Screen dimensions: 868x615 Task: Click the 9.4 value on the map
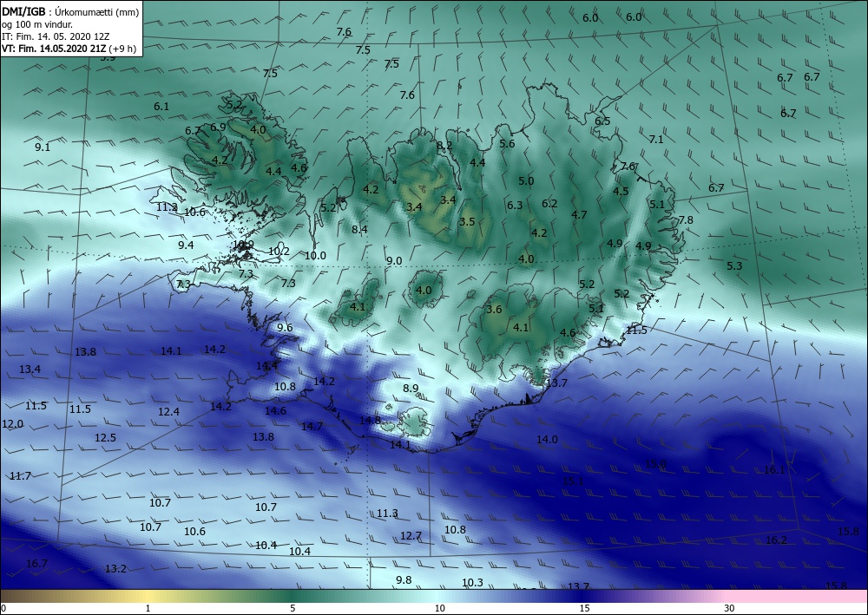186,245
